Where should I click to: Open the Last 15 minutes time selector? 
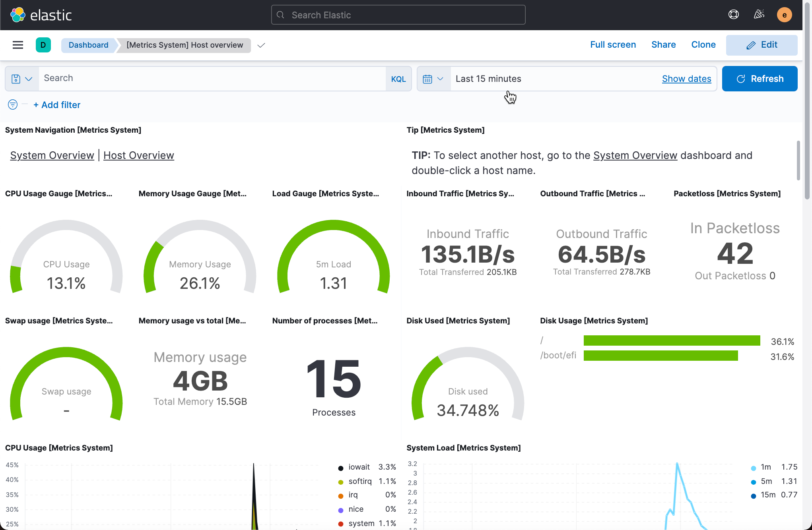[x=488, y=78]
